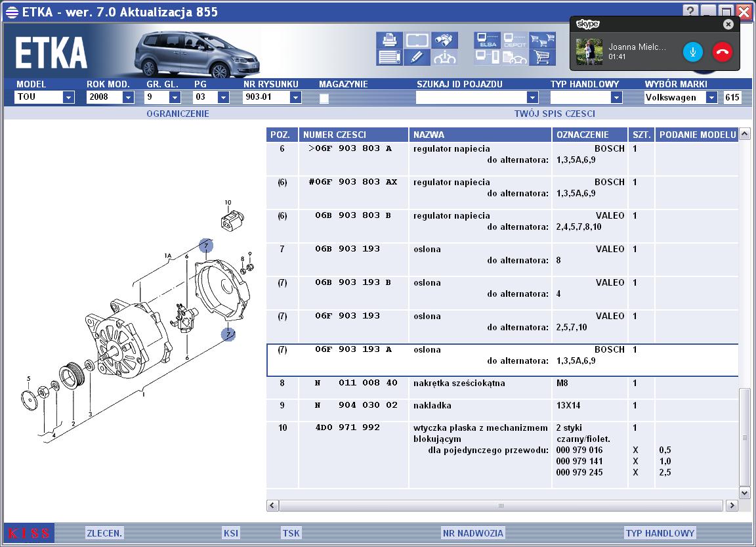Select part row 06B 903 803 B

click(x=503, y=221)
